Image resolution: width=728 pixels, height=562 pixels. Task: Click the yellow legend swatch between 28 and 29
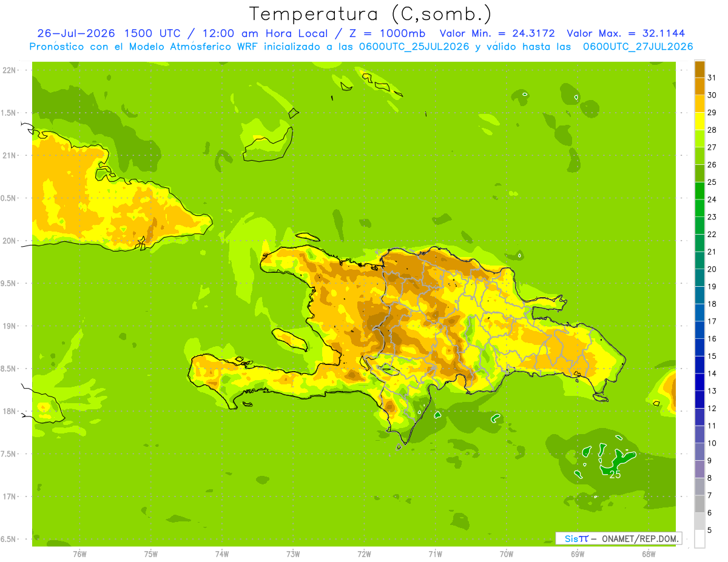click(699, 121)
